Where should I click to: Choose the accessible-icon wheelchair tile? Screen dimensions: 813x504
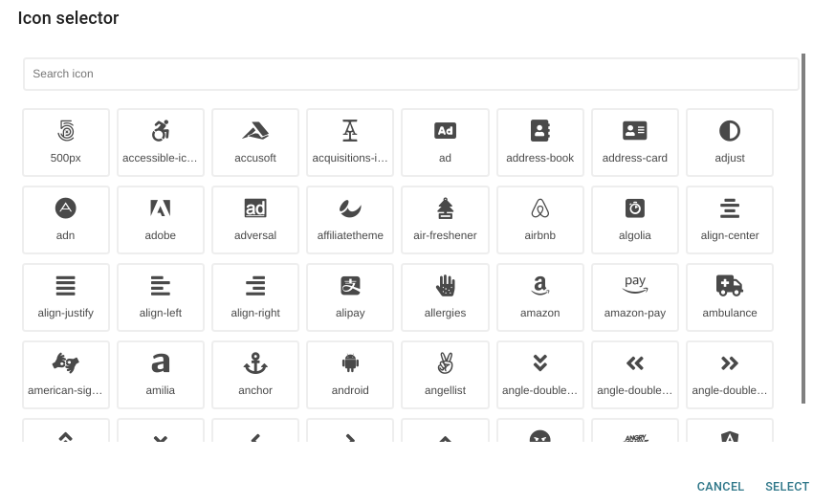(161, 142)
